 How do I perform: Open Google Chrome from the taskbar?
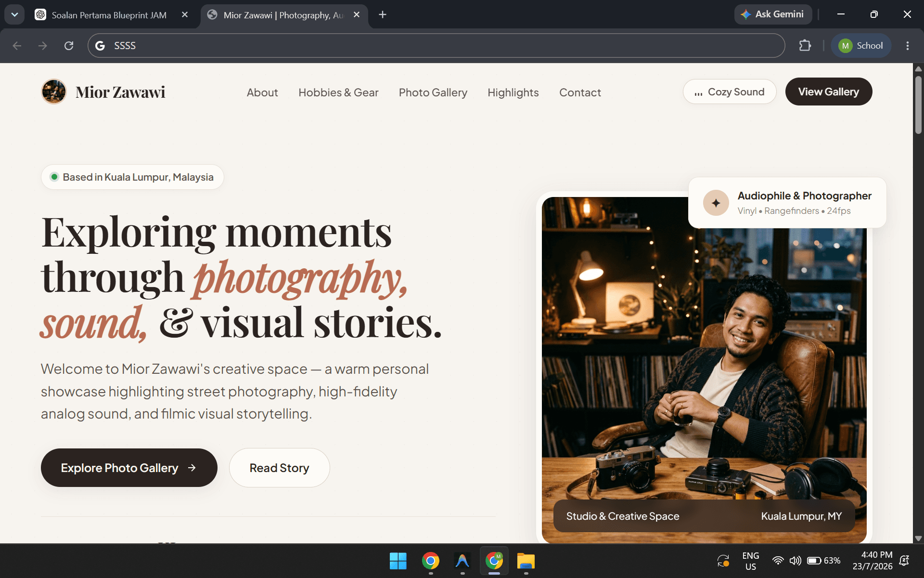point(431,561)
